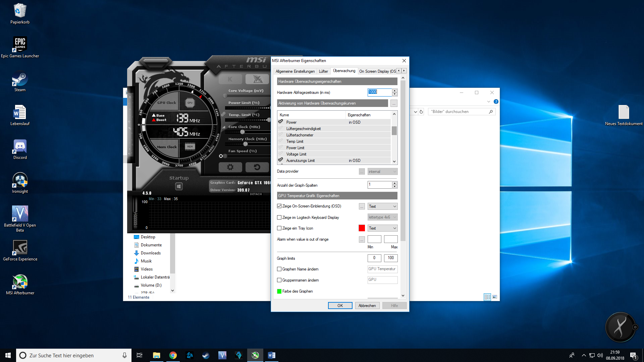Open Allgemeine Einstellungen tab
The width and height of the screenshot is (644, 362).
295,71
